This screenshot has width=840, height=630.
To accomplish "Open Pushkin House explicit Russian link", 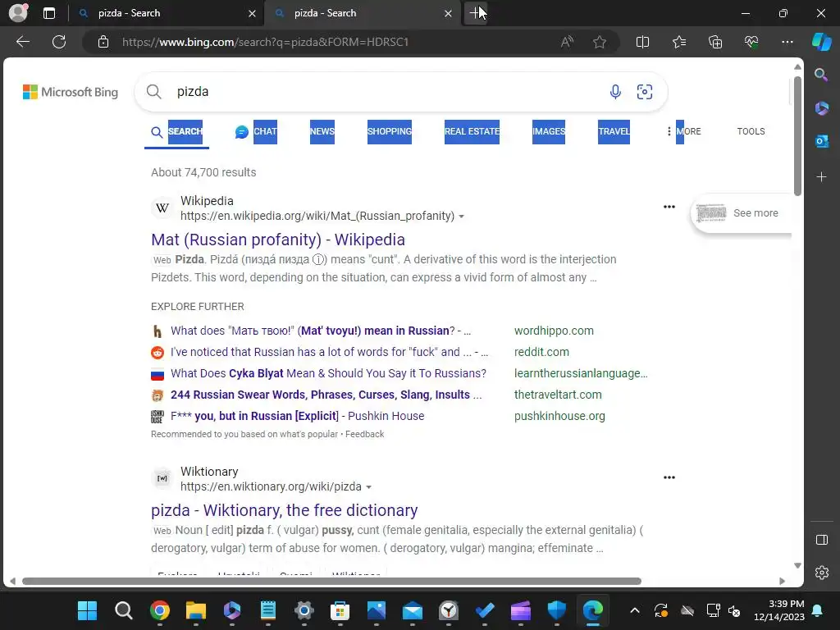I will coord(297,416).
